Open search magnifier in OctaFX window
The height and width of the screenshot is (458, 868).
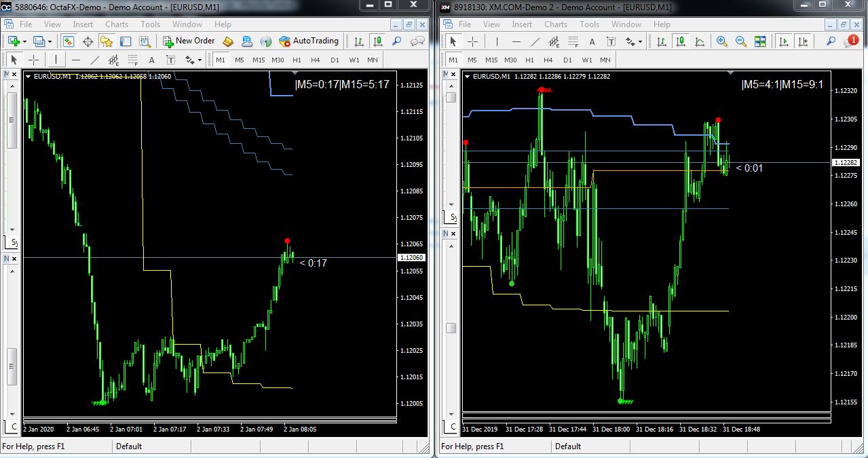click(x=398, y=41)
